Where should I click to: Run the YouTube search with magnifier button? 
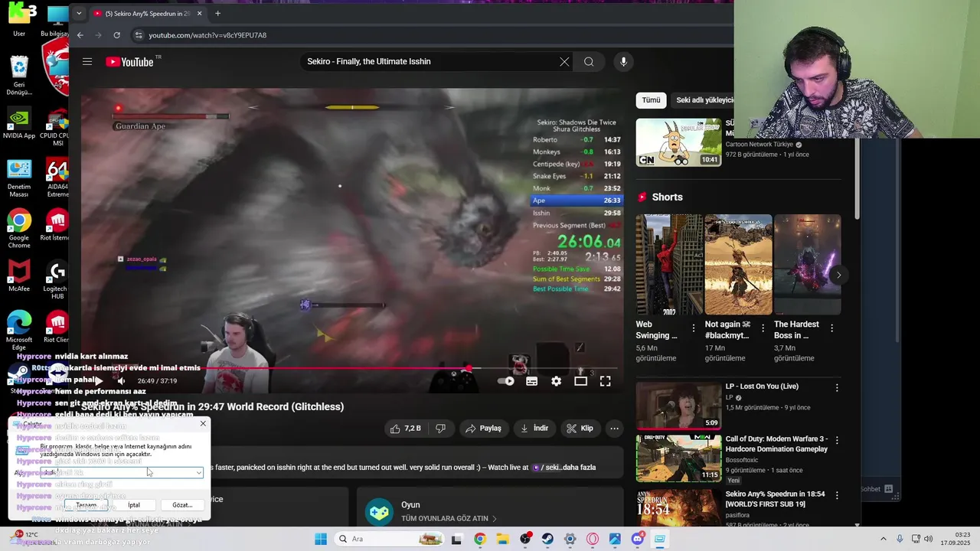point(589,62)
